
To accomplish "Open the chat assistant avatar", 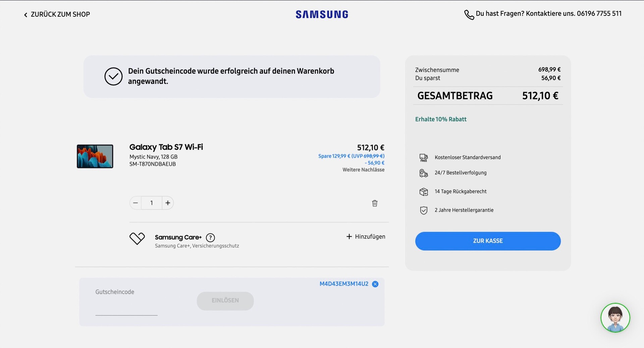I will click(615, 318).
